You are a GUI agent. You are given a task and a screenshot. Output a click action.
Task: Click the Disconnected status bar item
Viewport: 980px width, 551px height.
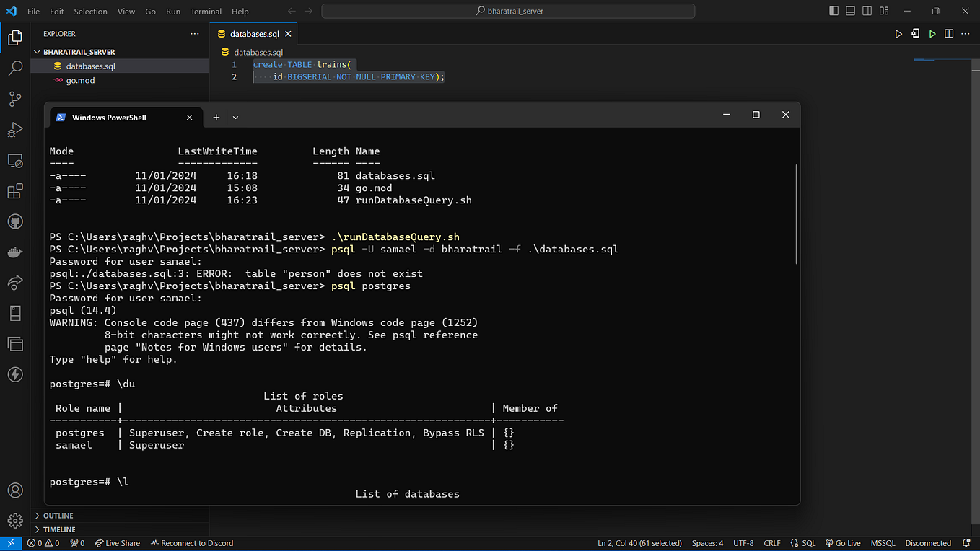928,543
